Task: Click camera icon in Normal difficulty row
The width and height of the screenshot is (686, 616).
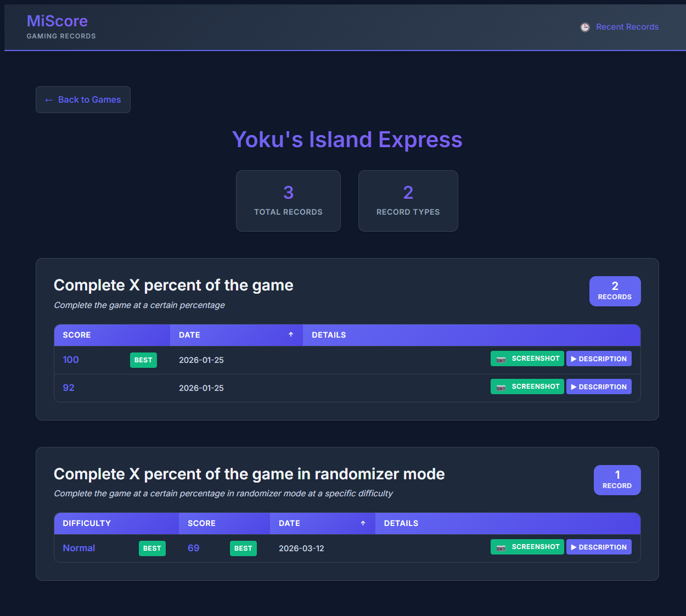Action: (x=501, y=547)
